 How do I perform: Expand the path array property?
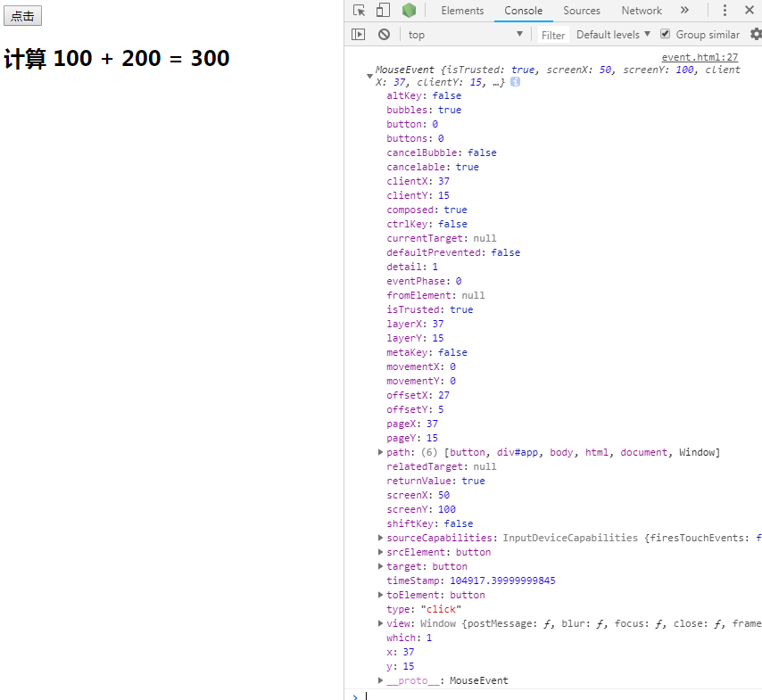(x=381, y=452)
